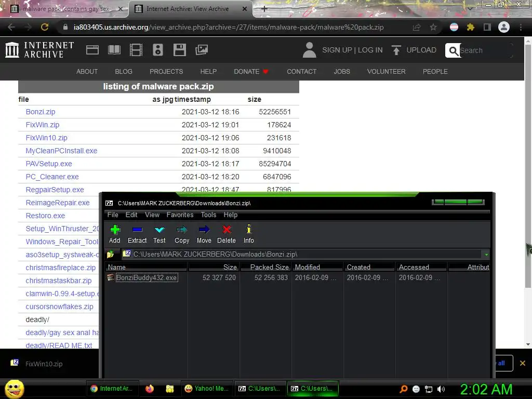Viewport: 532px width, 399px height.
Task: Select the Copy tool in 7-Zip
Action: pyautogui.click(x=182, y=234)
